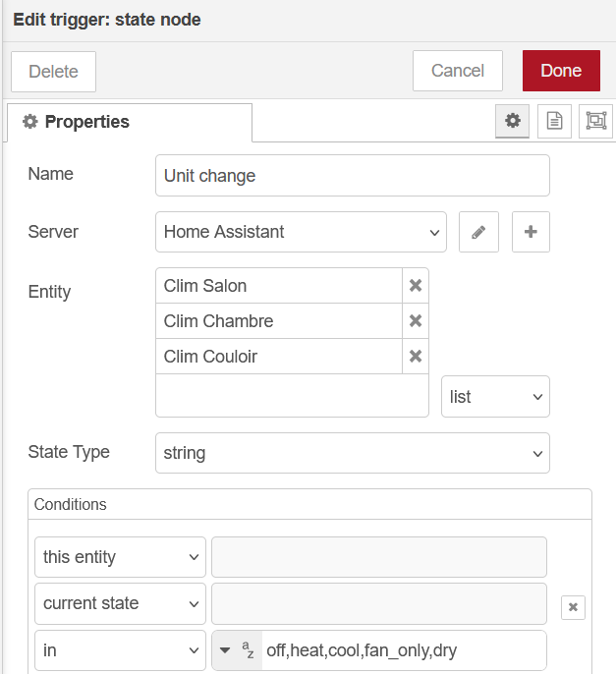Click the Cancel button
The width and height of the screenshot is (616, 674).
pyautogui.click(x=457, y=71)
